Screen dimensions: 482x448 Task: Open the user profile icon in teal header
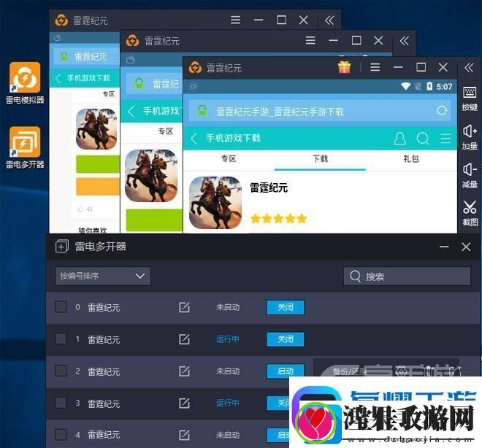tap(399, 139)
